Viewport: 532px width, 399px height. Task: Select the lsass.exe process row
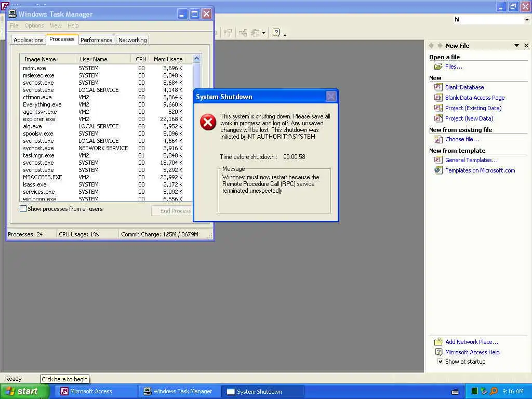[x=106, y=184]
